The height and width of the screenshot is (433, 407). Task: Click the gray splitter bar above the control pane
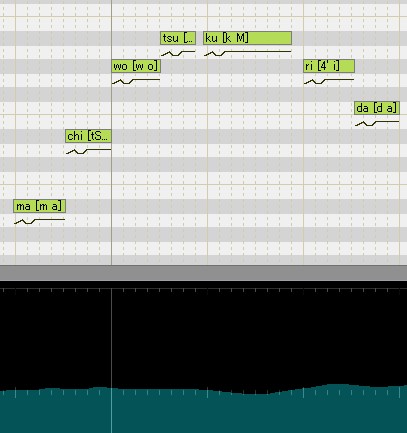pos(203,273)
